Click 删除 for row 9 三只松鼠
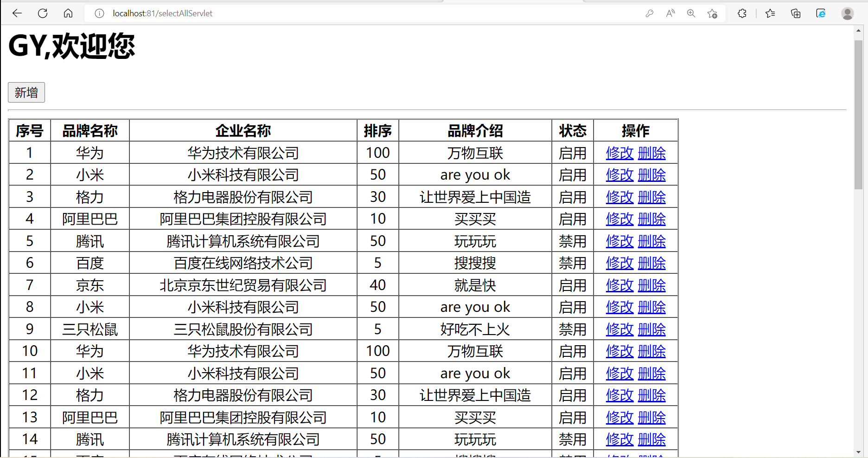The image size is (868, 458). tap(652, 329)
